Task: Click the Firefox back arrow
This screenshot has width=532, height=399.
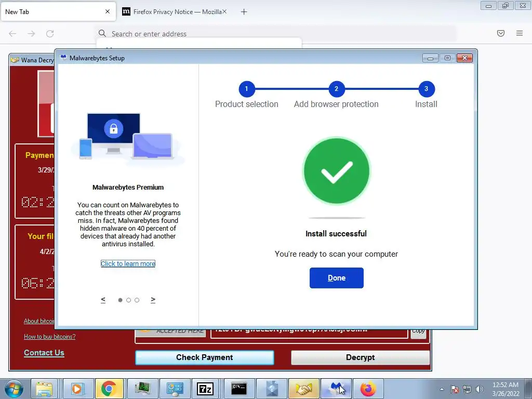Action: coord(12,34)
